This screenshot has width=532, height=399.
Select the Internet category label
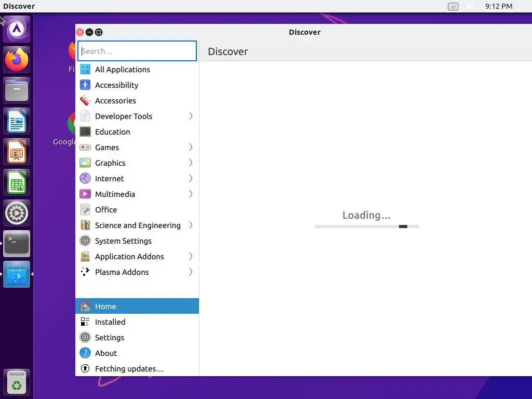click(x=109, y=179)
